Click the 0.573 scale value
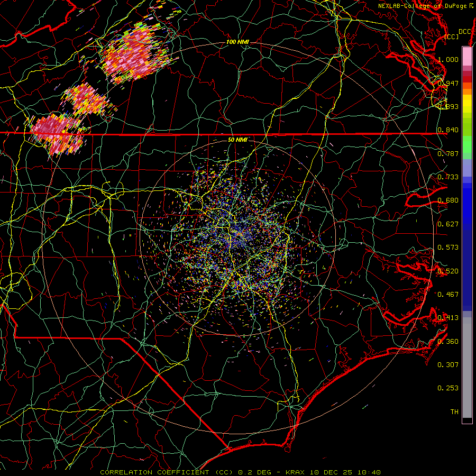476x476 pixels. coord(448,248)
